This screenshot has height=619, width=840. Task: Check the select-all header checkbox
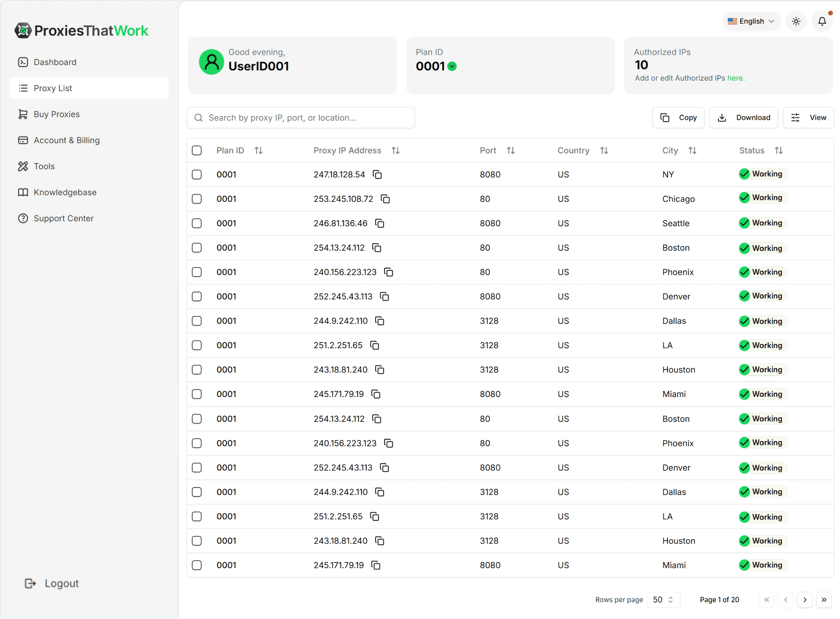point(197,151)
